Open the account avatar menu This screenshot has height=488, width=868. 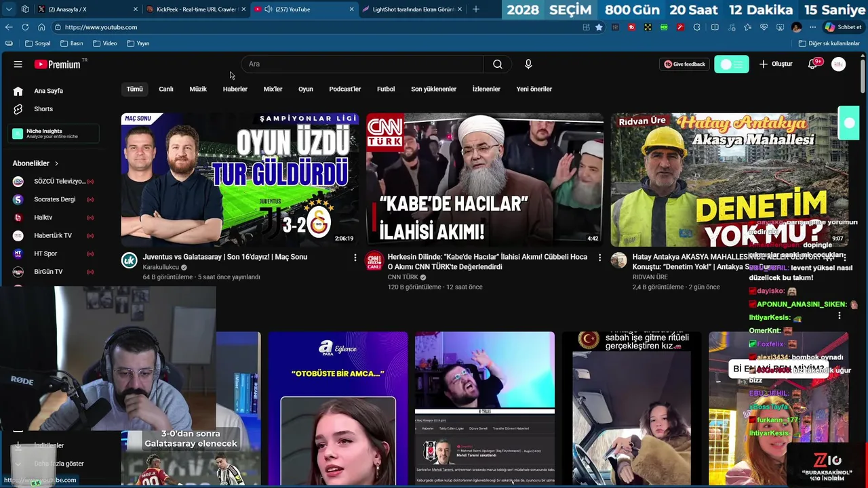coord(839,64)
